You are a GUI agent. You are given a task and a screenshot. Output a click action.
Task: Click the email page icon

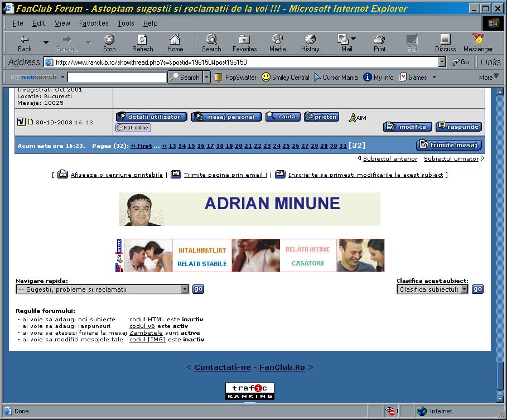tap(176, 174)
